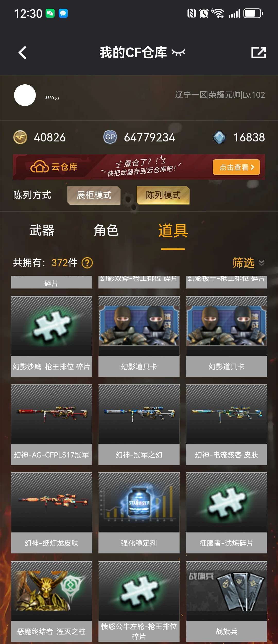Screen dimensions: 278x644
Task: Switch to 展柜模式 display mode
Action: click(x=94, y=195)
